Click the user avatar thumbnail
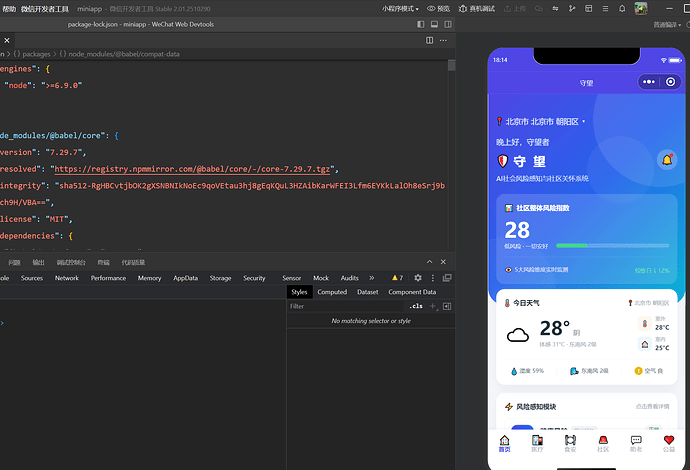Image resolution: width=690 pixels, height=470 pixels. point(641,8)
